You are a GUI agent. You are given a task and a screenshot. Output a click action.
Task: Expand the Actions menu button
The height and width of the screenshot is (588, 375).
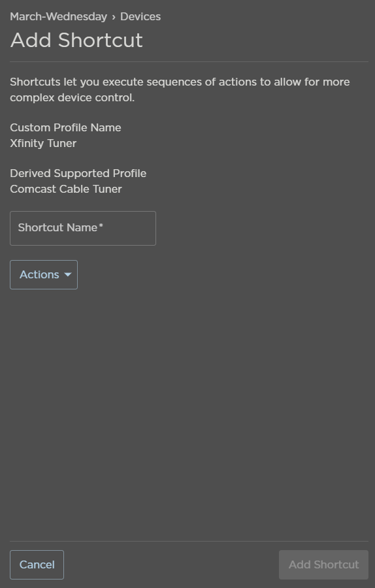click(44, 274)
